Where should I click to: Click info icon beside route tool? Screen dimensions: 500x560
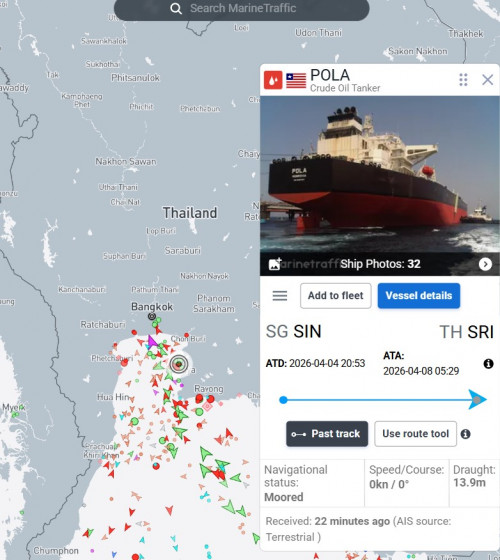point(465,434)
